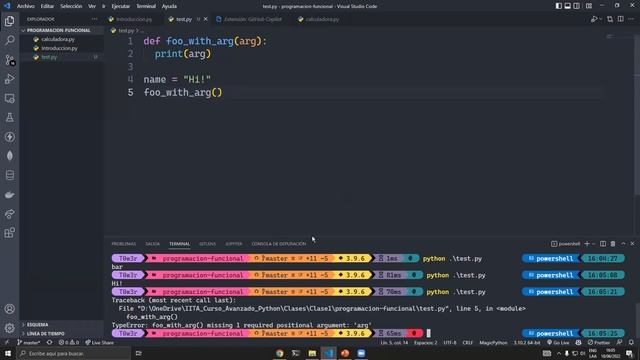Open the Ejecutar menu

[x=120, y=6]
